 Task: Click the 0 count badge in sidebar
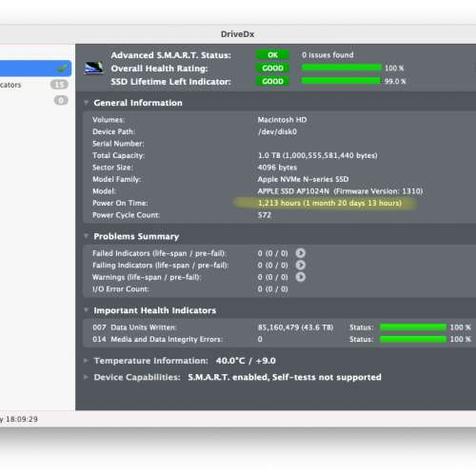click(61, 100)
